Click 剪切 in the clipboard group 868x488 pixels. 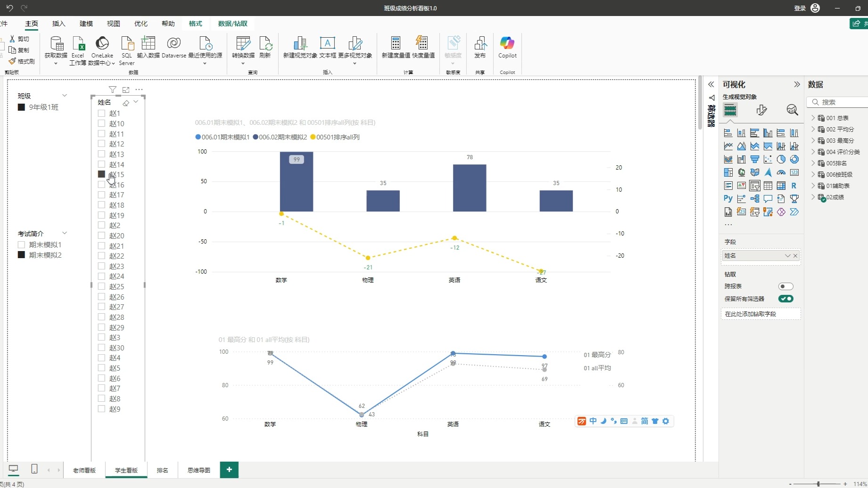(x=19, y=39)
